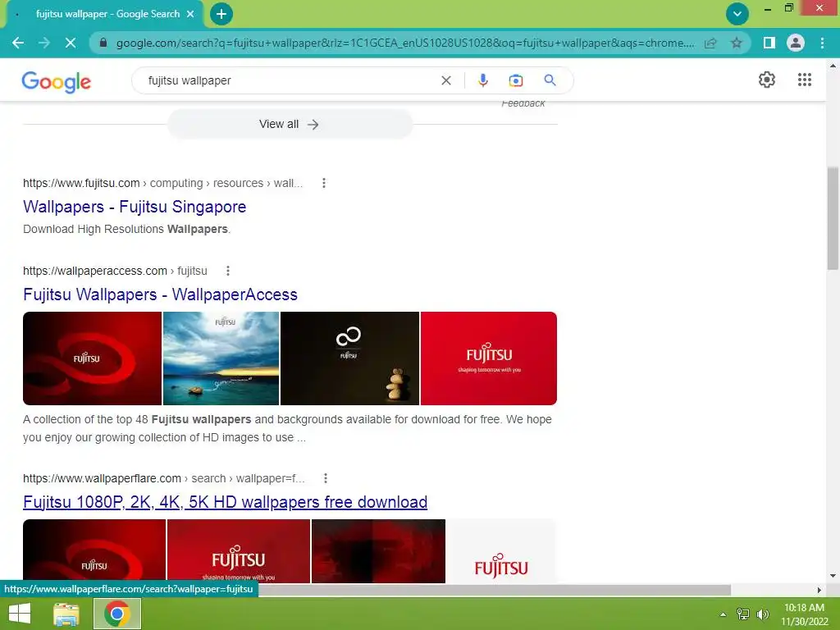Open the taskbar clock showing 10:18 AM
This screenshot has height=630, width=840.
coord(804,614)
